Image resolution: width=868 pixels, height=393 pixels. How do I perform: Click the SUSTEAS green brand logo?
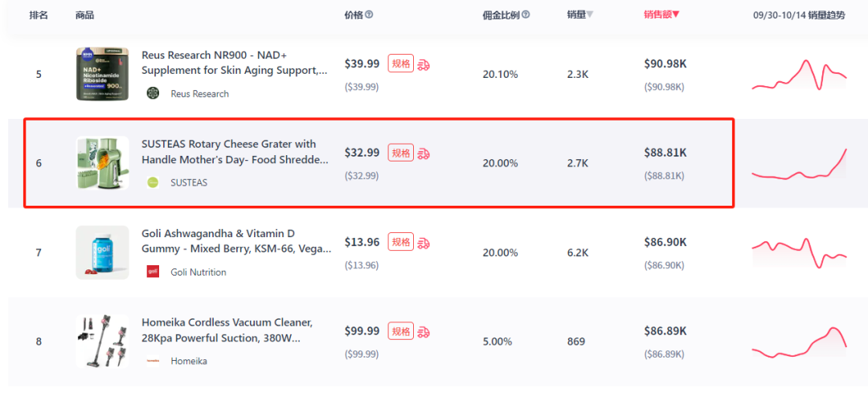coord(153,182)
